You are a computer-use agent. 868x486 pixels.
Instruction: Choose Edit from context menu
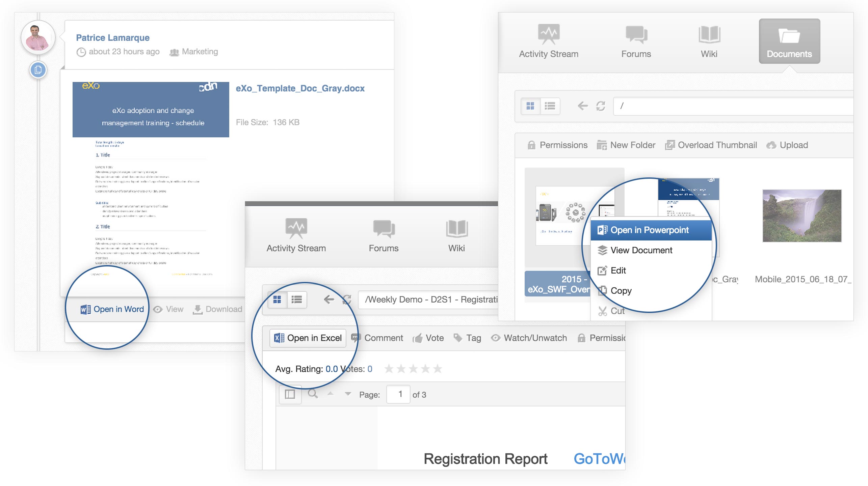pyautogui.click(x=651, y=270)
